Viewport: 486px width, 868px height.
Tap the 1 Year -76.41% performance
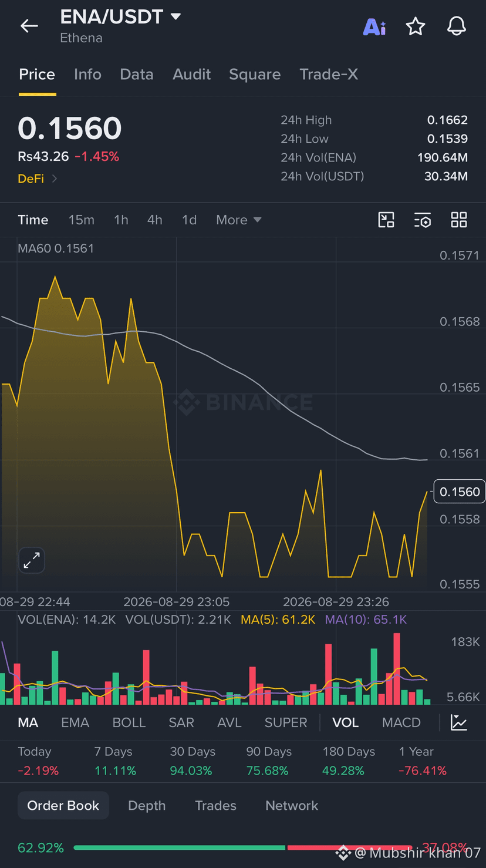pos(423,761)
